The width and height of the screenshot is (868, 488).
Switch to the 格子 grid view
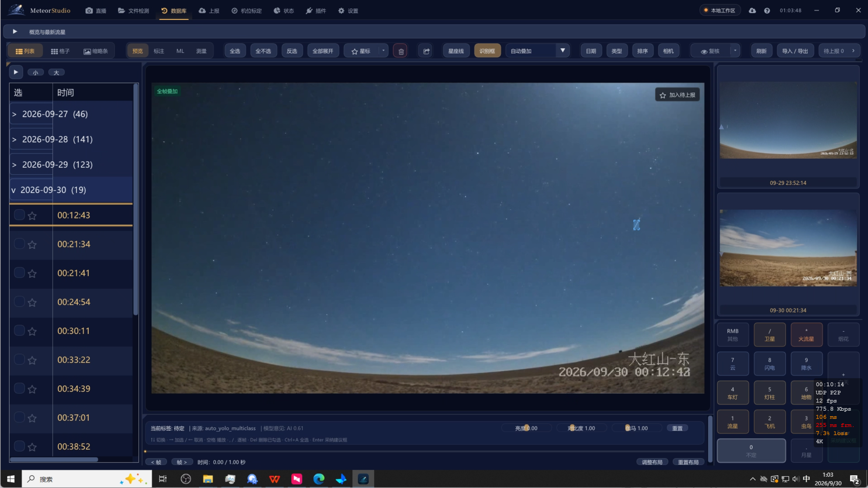pos(60,51)
